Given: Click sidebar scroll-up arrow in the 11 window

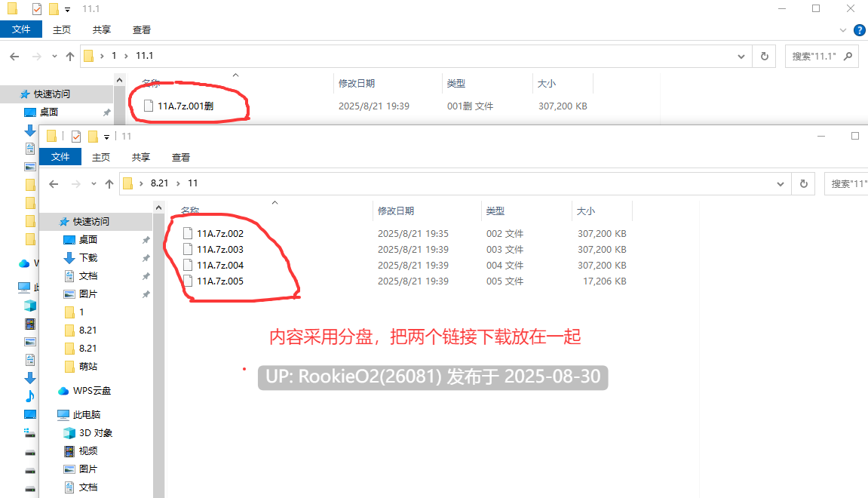Looking at the screenshot, I should pyautogui.click(x=159, y=207).
